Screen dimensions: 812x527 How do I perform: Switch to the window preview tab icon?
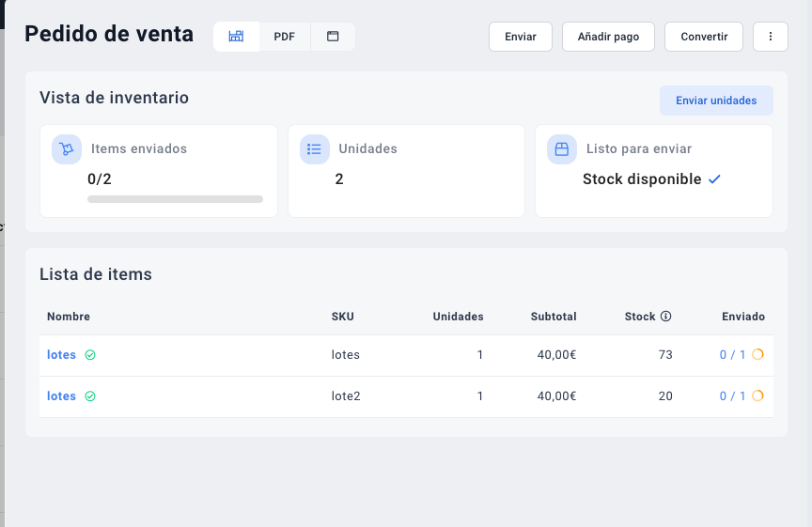(333, 37)
